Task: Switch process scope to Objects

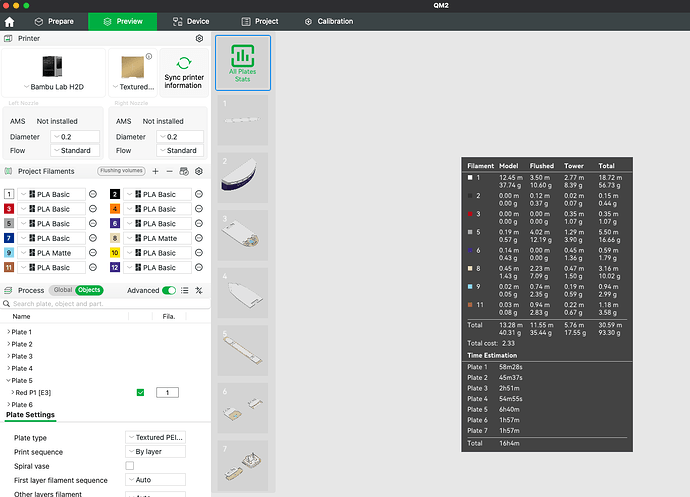Action: (89, 290)
